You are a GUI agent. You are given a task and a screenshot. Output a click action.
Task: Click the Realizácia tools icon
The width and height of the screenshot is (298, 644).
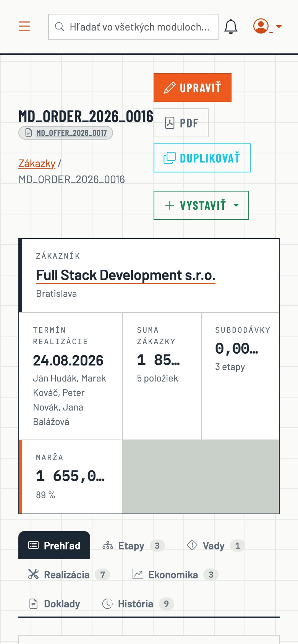(x=34, y=574)
